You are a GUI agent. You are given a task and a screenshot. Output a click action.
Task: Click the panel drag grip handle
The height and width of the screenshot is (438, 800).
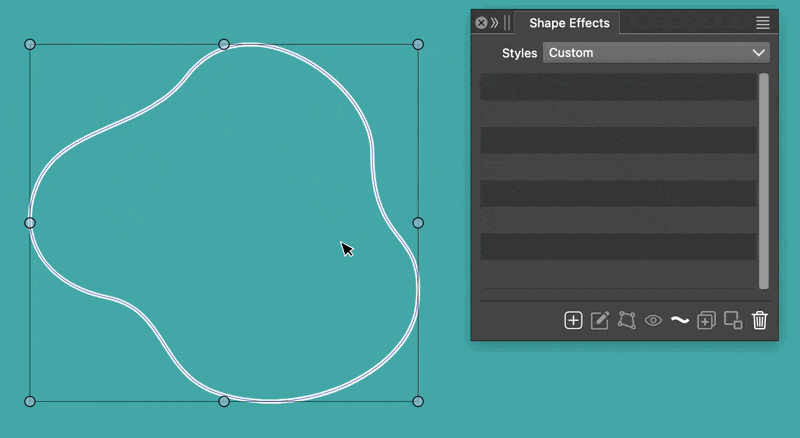coord(507,23)
